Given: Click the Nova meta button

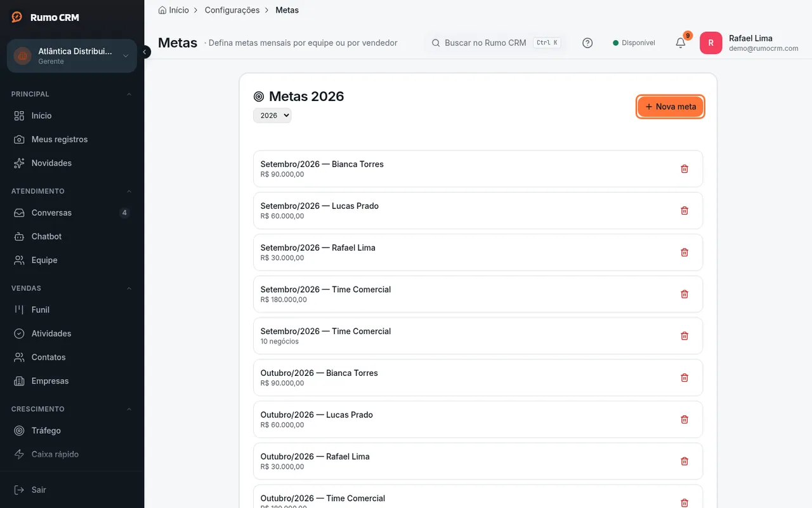Looking at the screenshot, I should (x=671, y=107).
